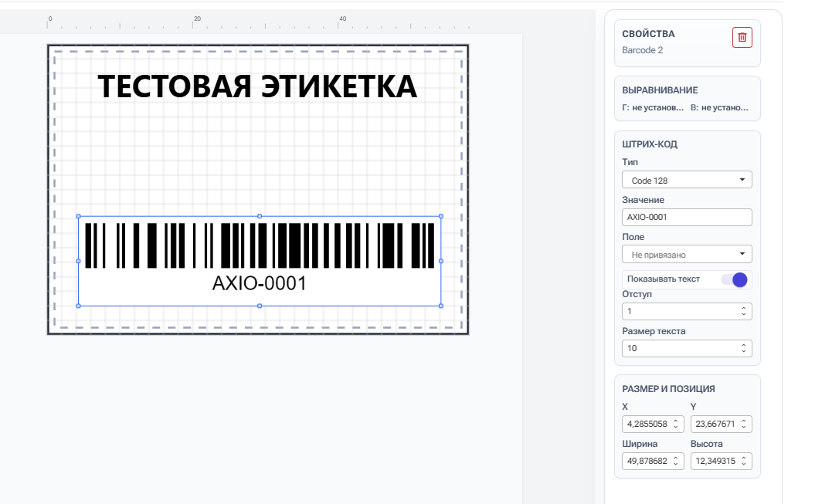The height and width of the screenshot is (504, 815).
Task: Select the barcode graphic on the label
Action: pyautogui.click(x=260, y=245)
